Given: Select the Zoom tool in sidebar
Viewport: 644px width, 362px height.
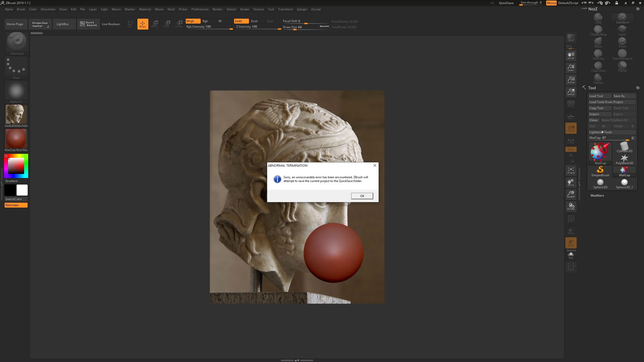Looking at the screenshot, I should click(x=571, y=67).
